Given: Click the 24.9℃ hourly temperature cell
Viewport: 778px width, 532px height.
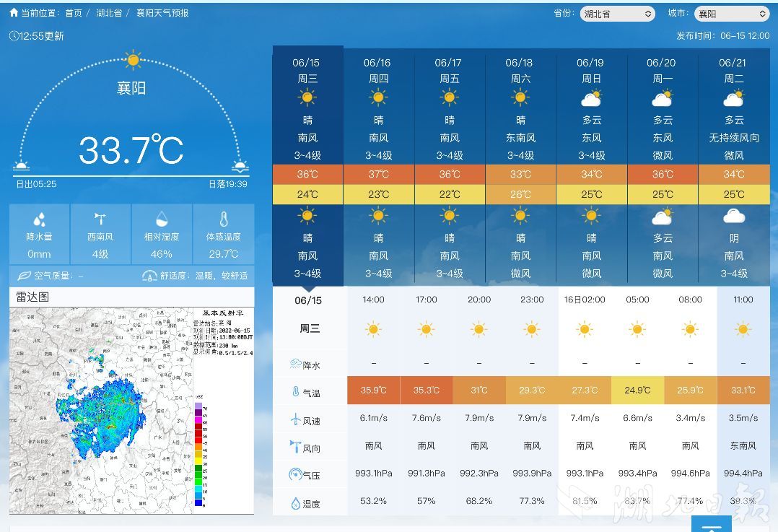Looking at the screenshot, I should pos(637,390).
